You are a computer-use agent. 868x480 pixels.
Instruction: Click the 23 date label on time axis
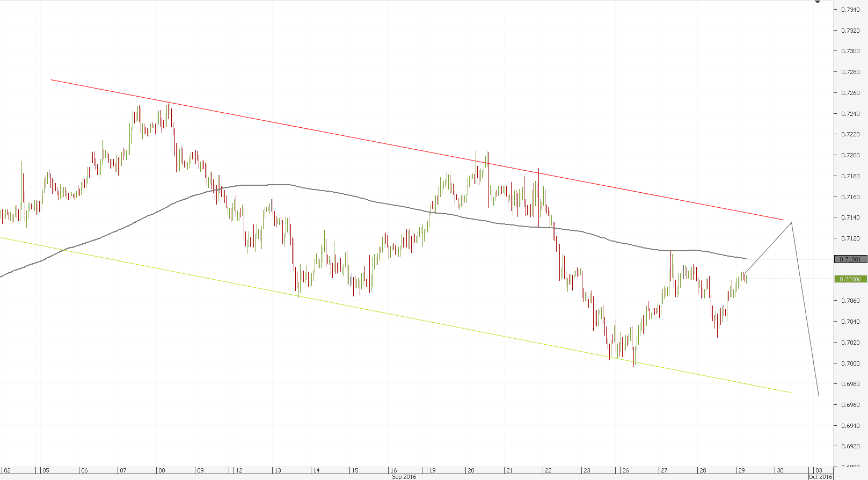click(x=587, y=470)
